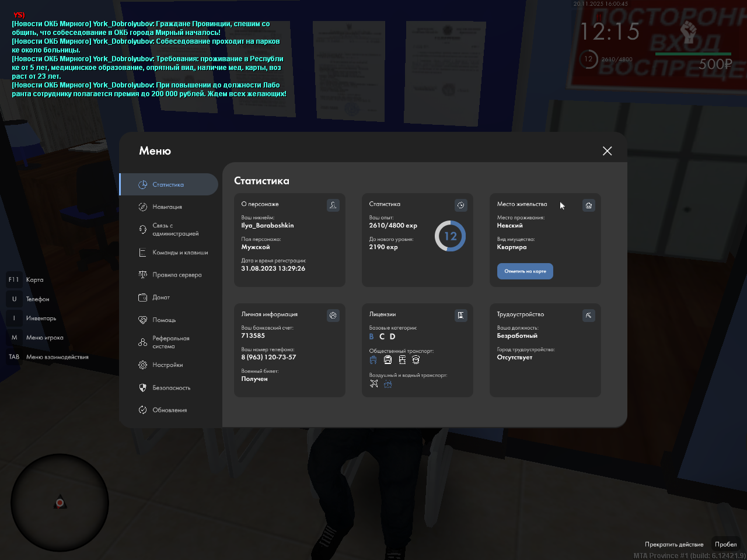Click the person icon on О персонаже card
The height and width of the screenshot is (560, 747).
[x=333, y=205]
